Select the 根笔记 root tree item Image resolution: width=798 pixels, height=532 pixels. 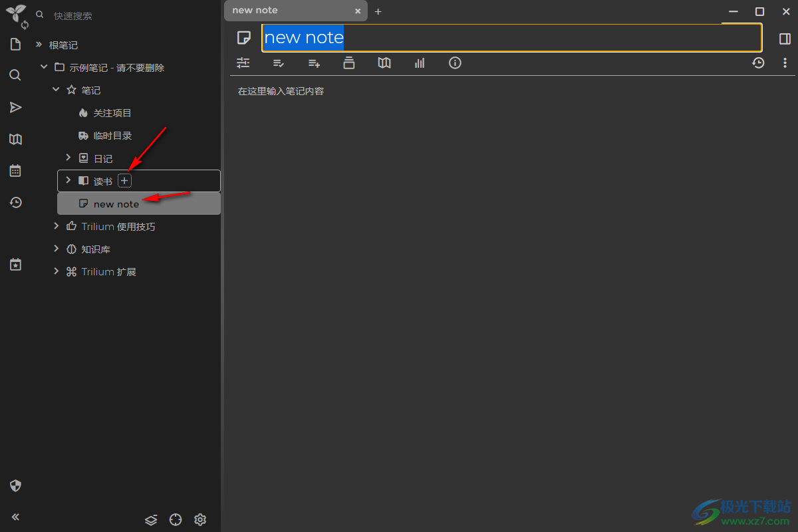[x=63, y=45]
